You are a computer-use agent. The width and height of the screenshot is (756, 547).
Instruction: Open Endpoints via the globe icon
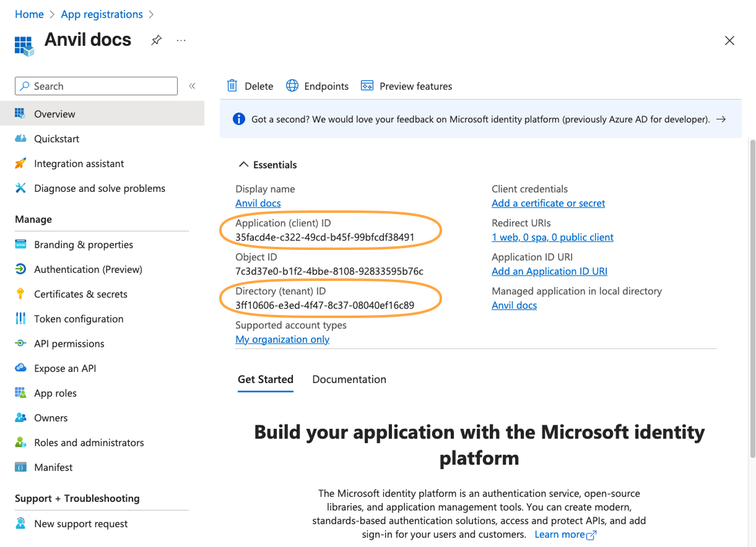tap(292, 86)
